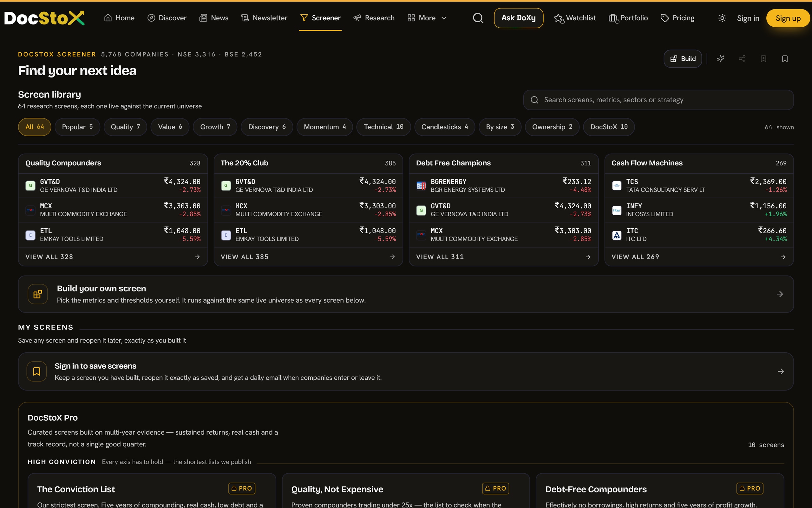Viewport: 812px width, 508px height.
Task: Click the Ask DoXy button
Action: pyautogui.click(x=518, y=18)
